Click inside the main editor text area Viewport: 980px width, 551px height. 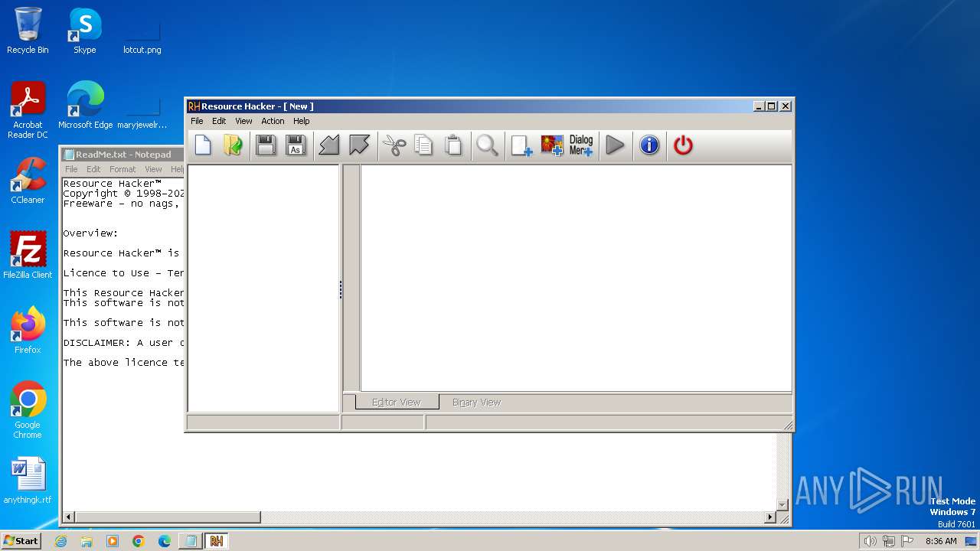pyautogui.click(x=576, y=278)
